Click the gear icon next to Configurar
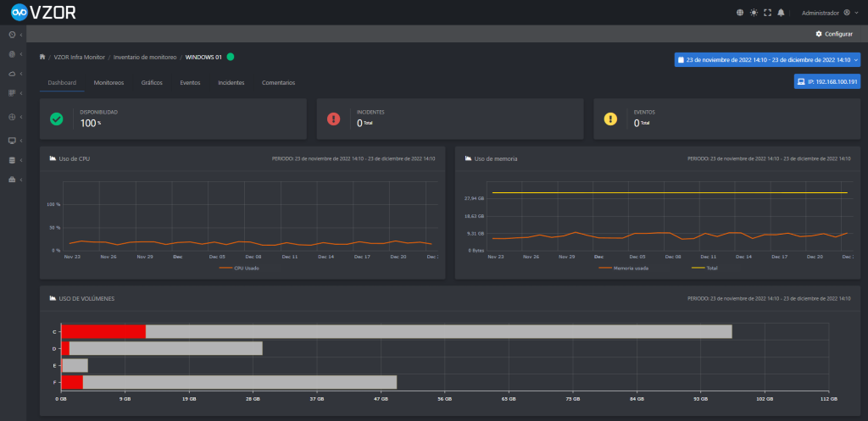 [x=819, y=34]
